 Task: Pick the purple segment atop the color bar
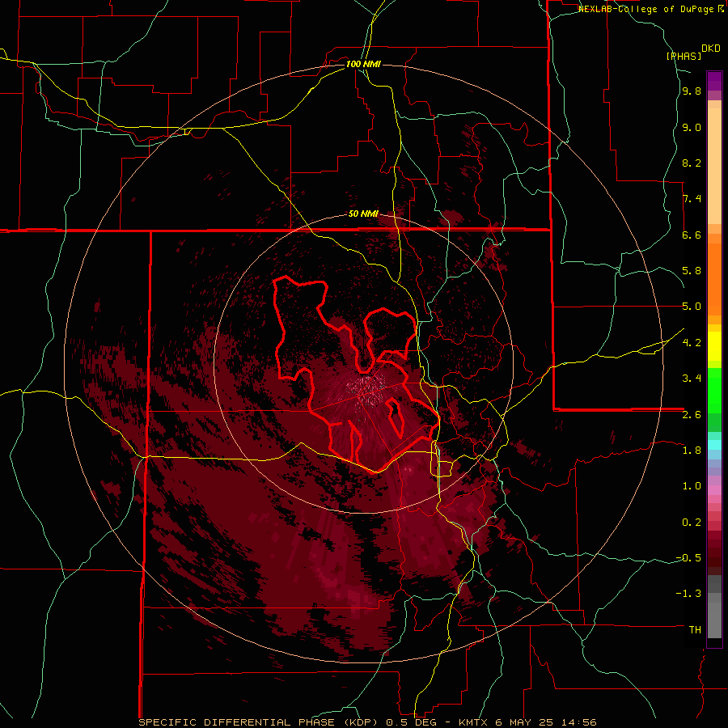(x=714, y=81)
